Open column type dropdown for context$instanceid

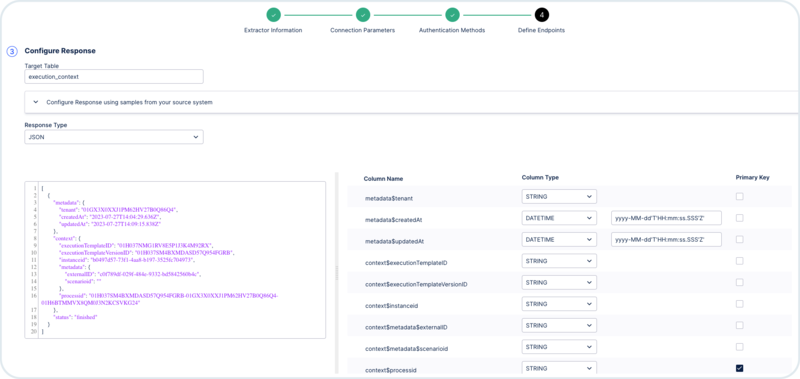pyautogui.click(x=559, y=304)
